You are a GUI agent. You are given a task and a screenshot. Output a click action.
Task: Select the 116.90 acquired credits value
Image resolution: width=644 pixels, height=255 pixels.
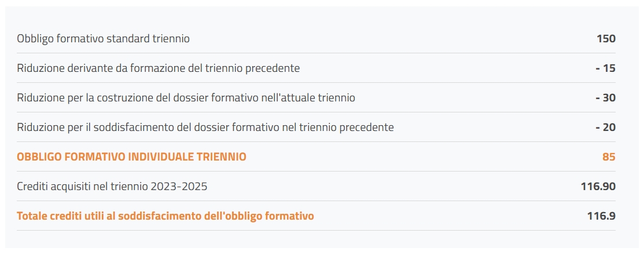coord(598,187)
